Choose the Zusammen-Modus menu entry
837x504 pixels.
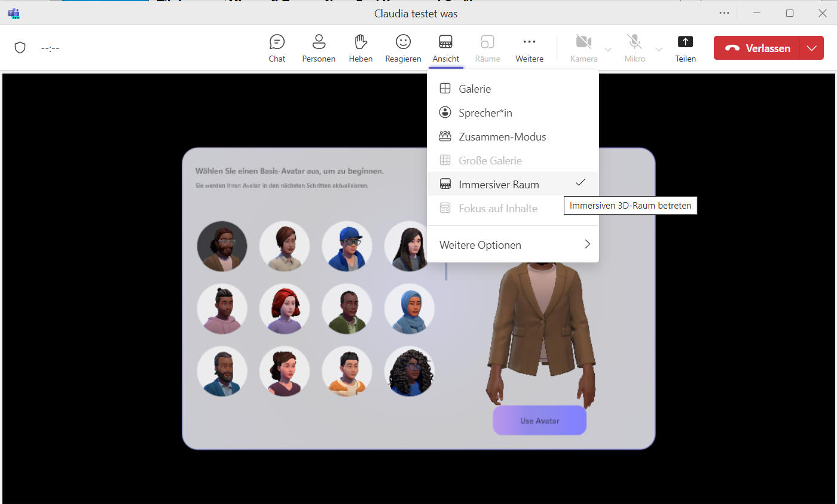513,136
